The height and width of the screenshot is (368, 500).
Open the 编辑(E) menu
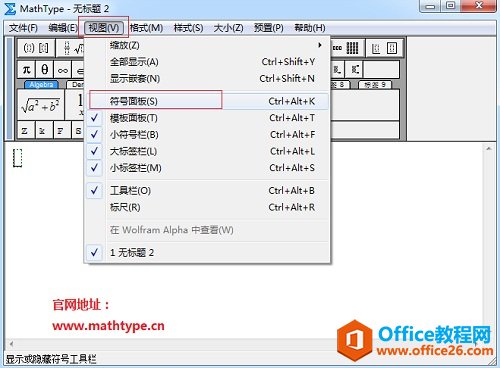pyautogui.click(x=63, y=28)
